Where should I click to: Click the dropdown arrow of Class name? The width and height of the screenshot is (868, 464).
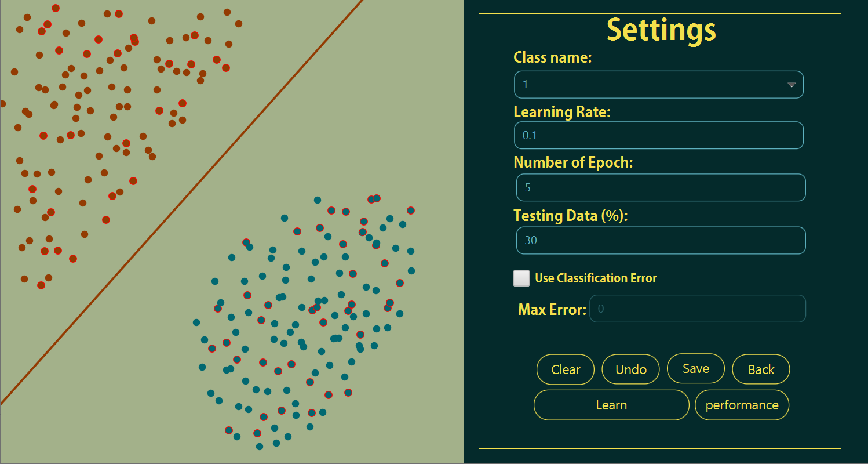pos(792,85)
